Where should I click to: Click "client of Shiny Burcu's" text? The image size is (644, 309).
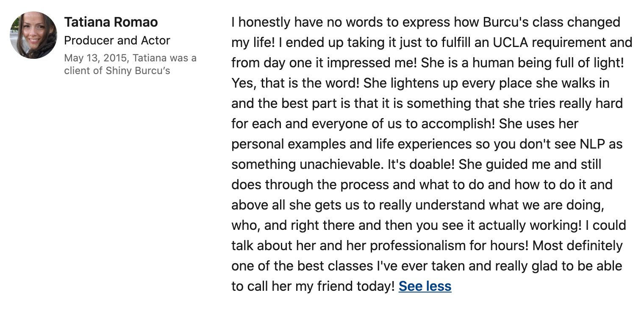pyautogui.click(x=117, y=71)
